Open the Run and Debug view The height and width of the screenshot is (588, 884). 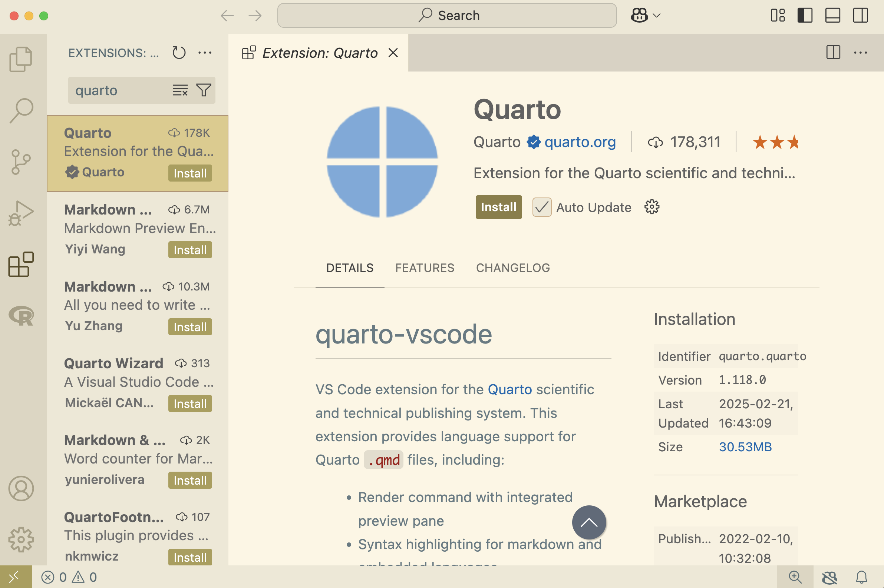[x=21, y=213]
